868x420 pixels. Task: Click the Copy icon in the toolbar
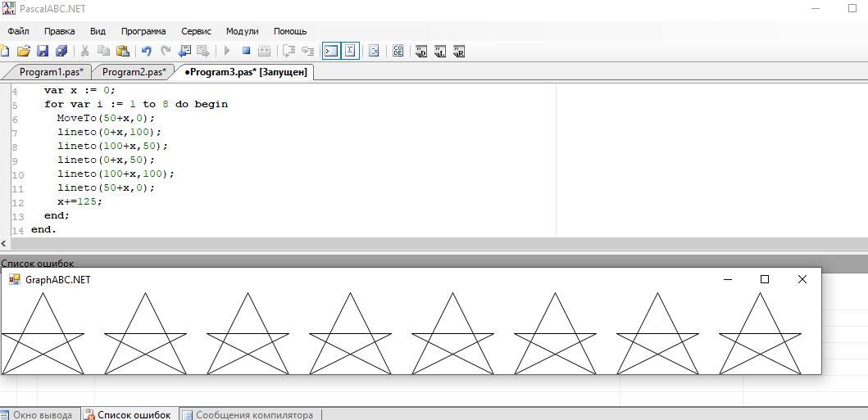point(103,51)
